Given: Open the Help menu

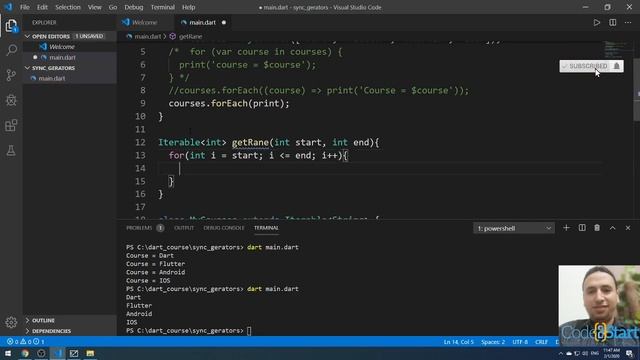Looking at the screenshot, I should click(189, 7).
